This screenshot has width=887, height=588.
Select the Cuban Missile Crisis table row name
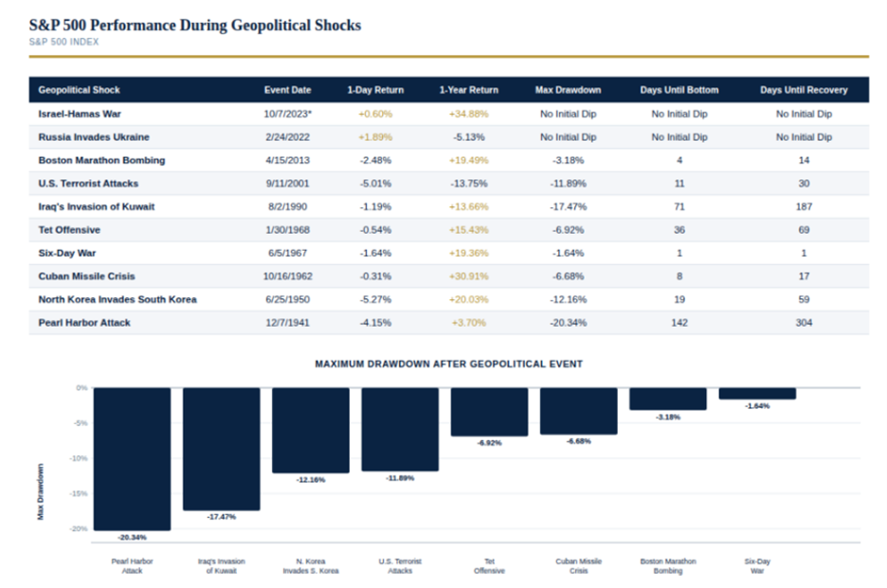pyautogui.click(x=86, y=276)
